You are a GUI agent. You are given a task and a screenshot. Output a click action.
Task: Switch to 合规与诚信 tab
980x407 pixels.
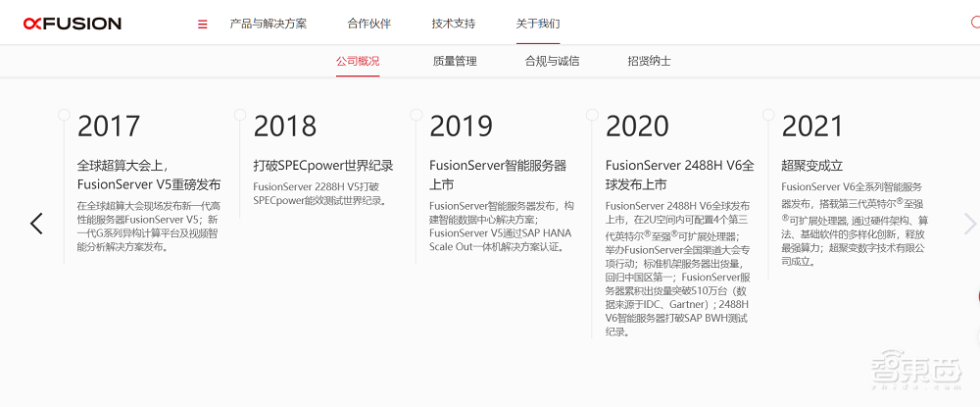(552, 61)
